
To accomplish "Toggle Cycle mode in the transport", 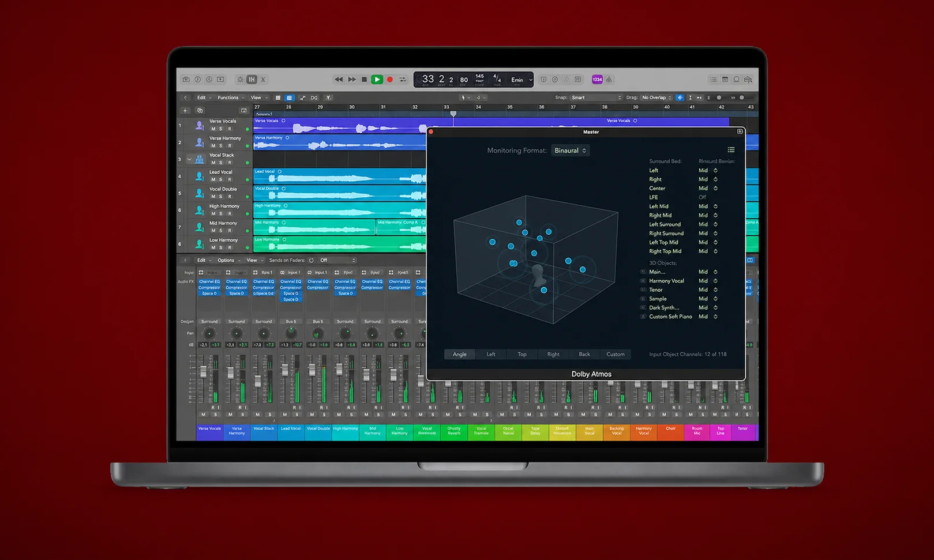I will [403, 80].
